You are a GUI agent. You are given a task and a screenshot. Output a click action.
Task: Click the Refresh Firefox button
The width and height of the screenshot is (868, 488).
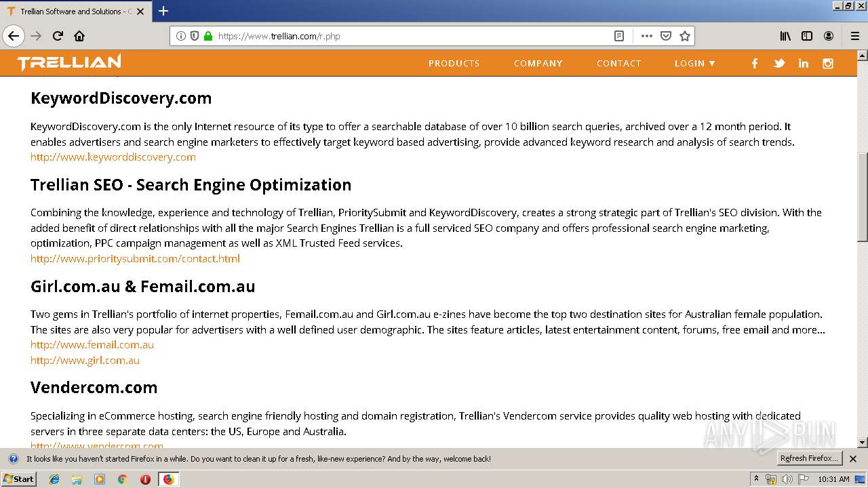(810, 458)
